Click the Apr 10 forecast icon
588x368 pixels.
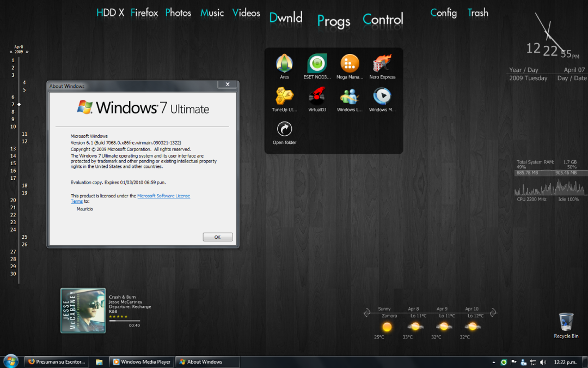473,327
